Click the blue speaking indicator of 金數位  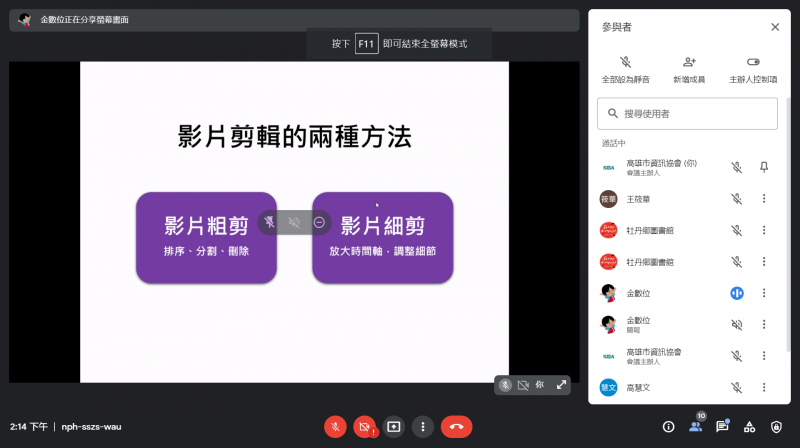click(x=737, y=293)
